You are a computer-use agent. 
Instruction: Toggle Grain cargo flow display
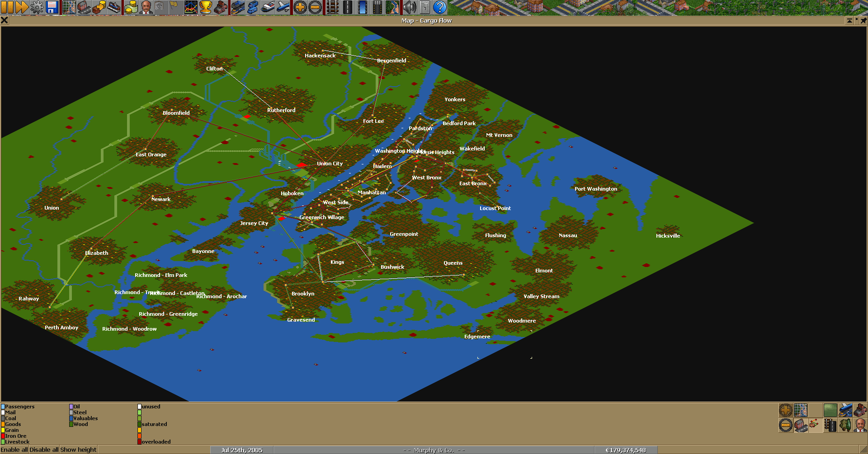10,430
